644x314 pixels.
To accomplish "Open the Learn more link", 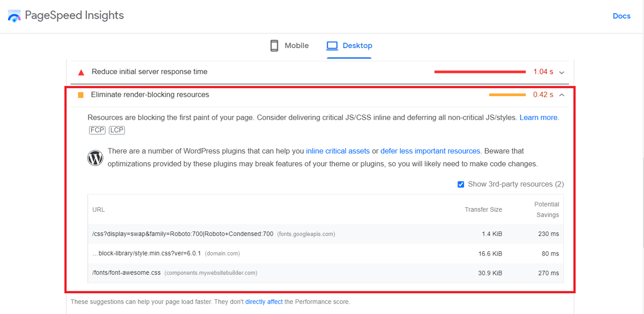I will (x=539, y=117).
